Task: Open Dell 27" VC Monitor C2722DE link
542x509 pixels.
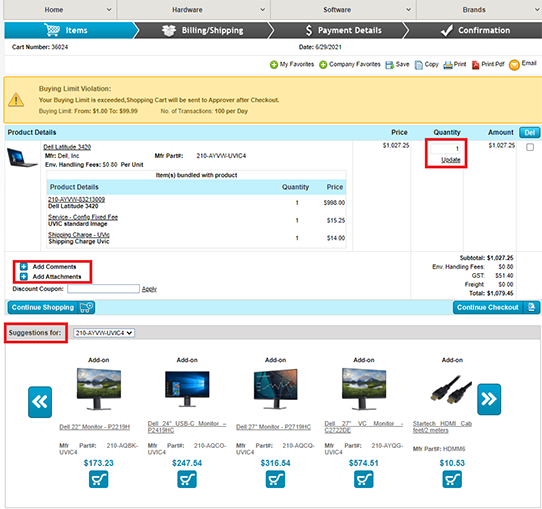Action: pyautogui.click(x=364, y=427)
